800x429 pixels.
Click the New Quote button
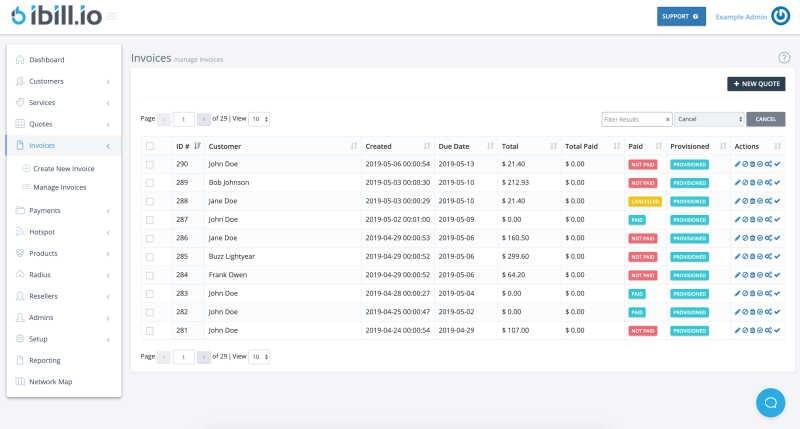click(x=756, y=84)
